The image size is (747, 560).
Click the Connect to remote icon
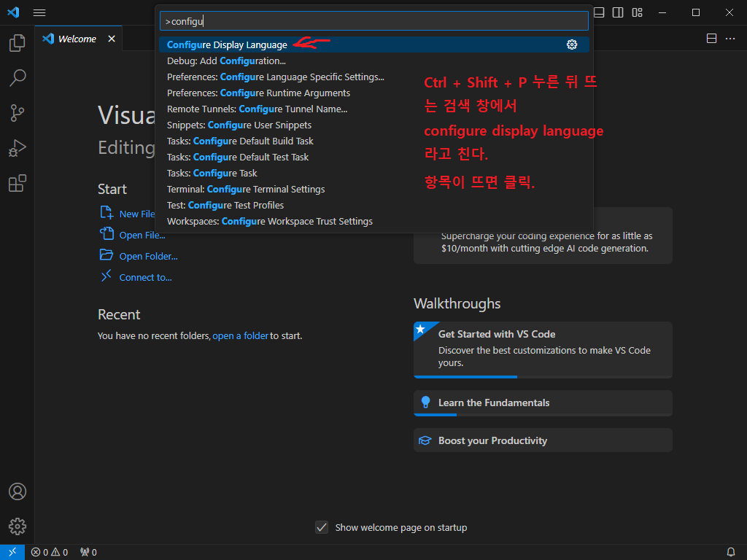point(107,276)
